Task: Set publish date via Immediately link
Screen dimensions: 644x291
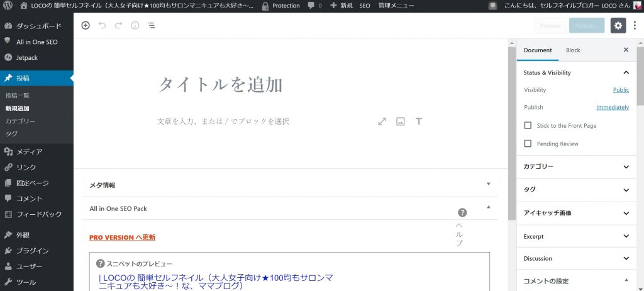Action: (x=613, y=107)
